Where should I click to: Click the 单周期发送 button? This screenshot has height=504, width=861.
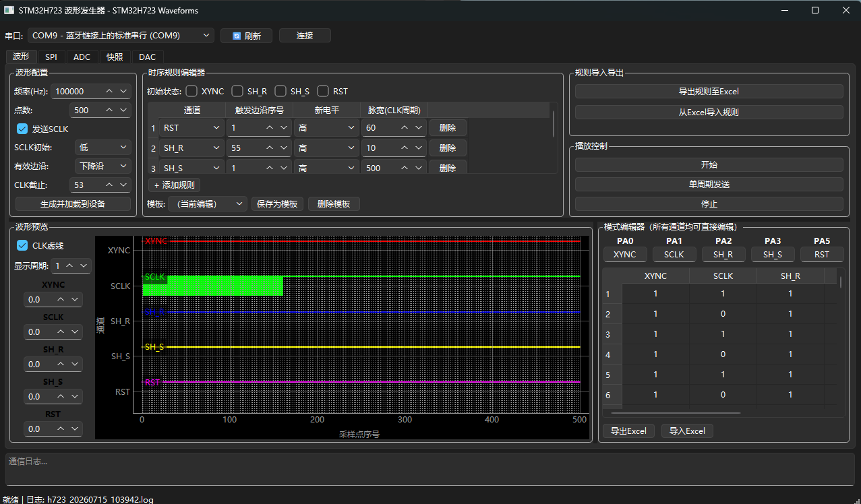pos(709,184)
